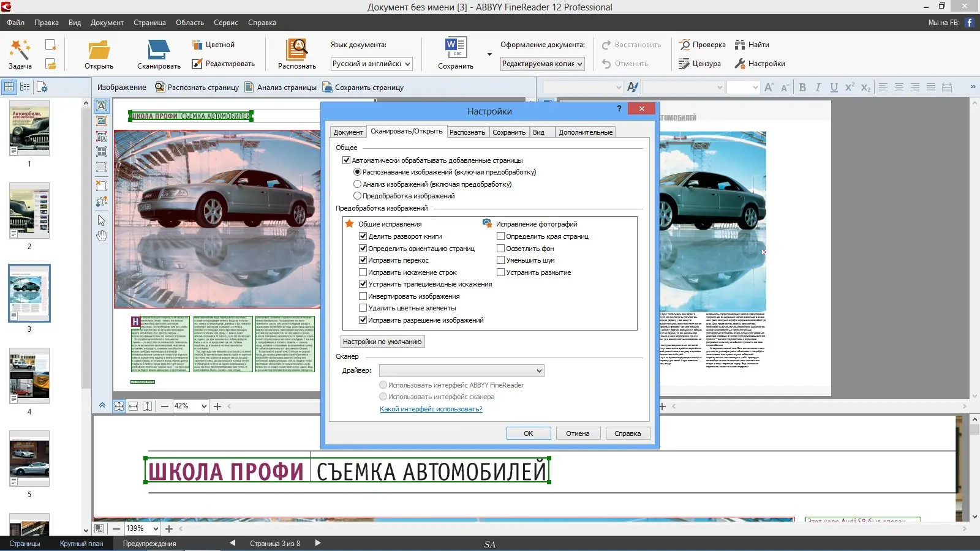
Task: Open the Сервис menu
Action: pyautogui.click(x=225, y=23)
